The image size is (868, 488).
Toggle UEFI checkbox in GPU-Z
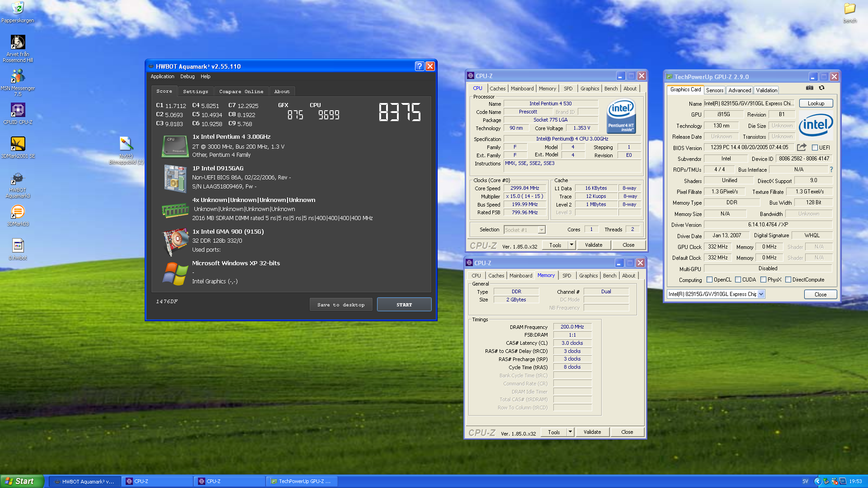pyautogui.click(x=815, y=148)
